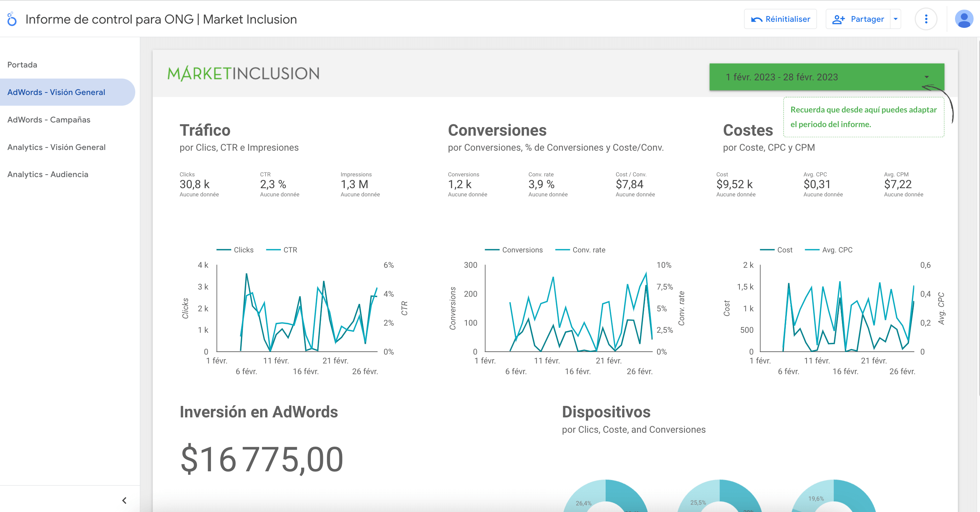The height and width of the screenshot is (512, 980).
Task: Click the Réinitialiser button
Action: (x=780, y=19)
